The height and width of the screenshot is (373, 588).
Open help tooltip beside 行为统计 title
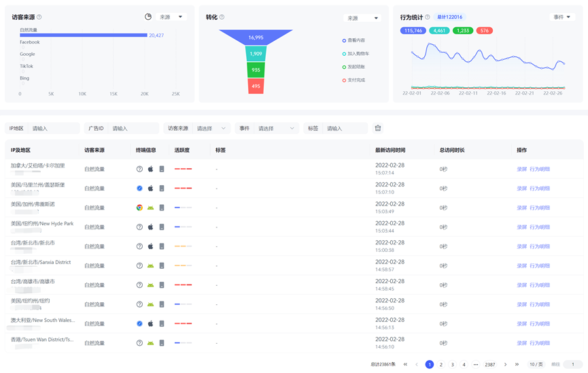(427, 17)
